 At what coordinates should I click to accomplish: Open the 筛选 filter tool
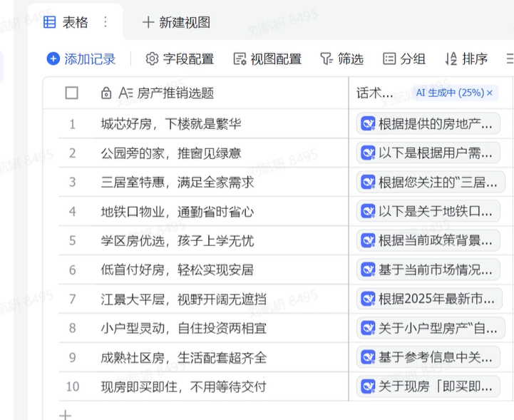[x=341, y=59]
